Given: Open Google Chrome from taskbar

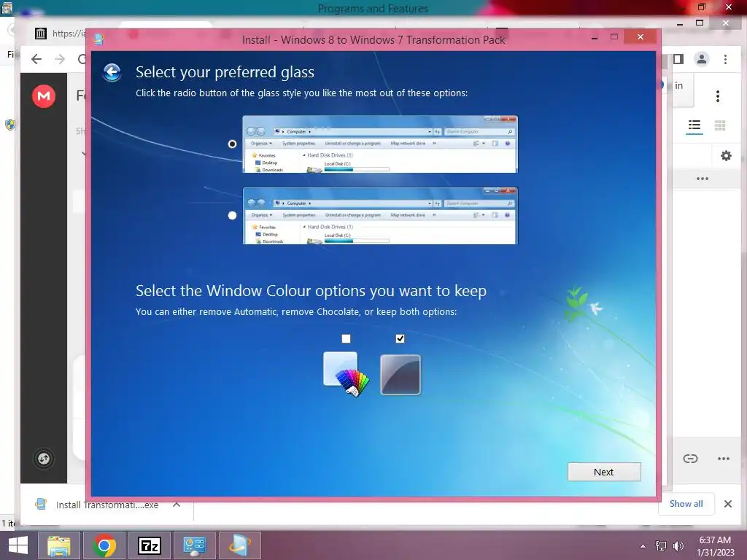Looking at the screenshot, I should (x=104, y=545).
